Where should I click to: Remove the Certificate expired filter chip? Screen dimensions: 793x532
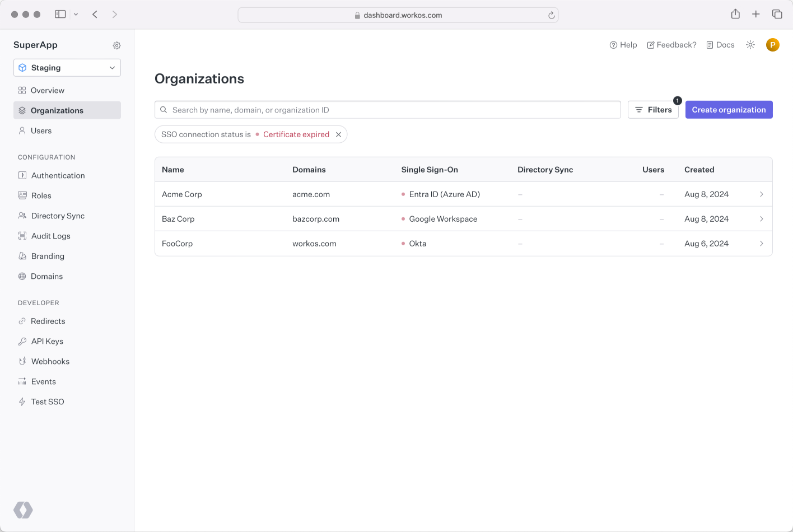coord(338,134)
